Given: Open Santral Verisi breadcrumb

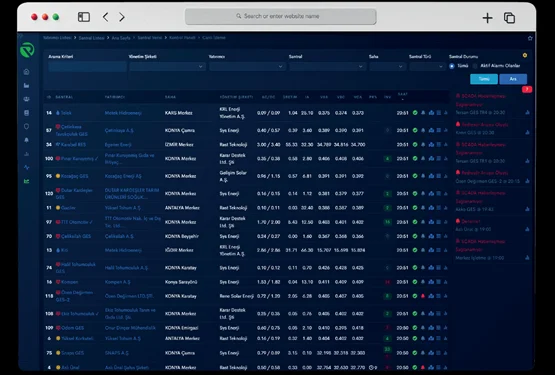Looking at the screenshot, I should click(150, 38).
